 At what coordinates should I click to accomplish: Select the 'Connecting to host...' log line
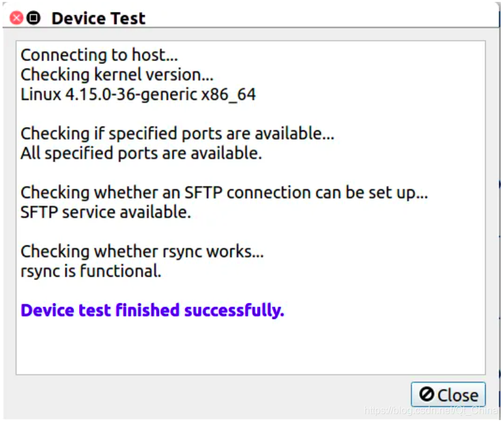(x=99, y=55)
